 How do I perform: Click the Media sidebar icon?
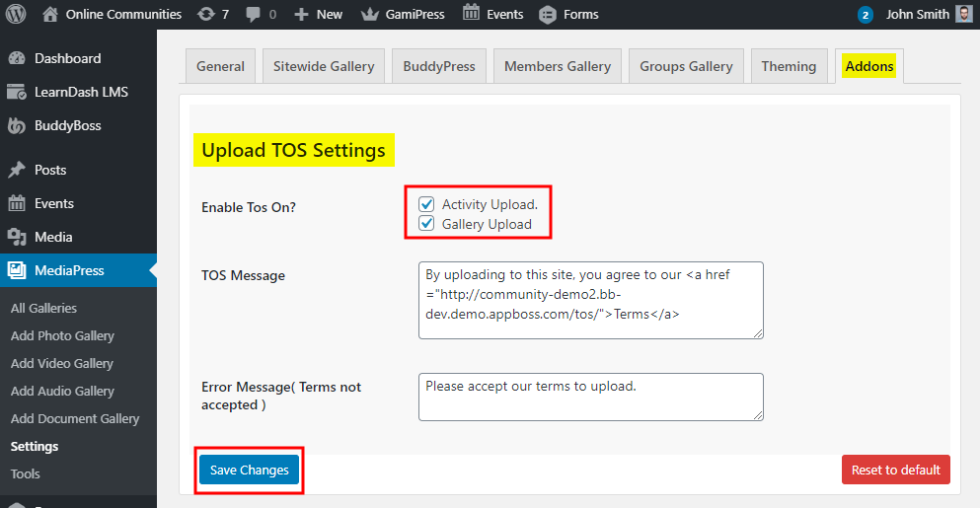[16, 237]
